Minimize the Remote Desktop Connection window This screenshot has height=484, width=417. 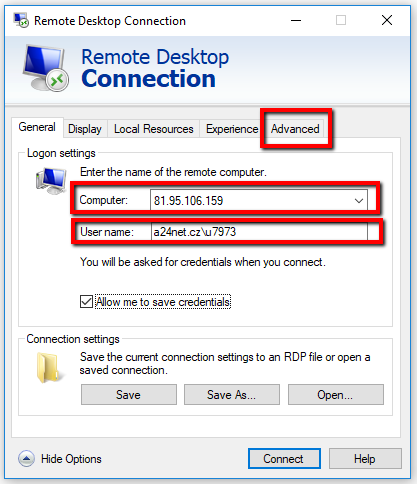click(x=296, y=21)
